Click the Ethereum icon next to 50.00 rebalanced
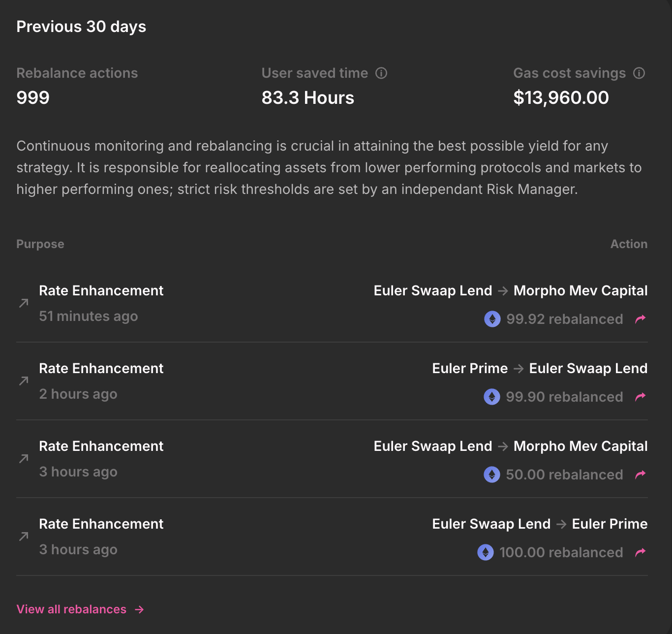 (492, 475)
